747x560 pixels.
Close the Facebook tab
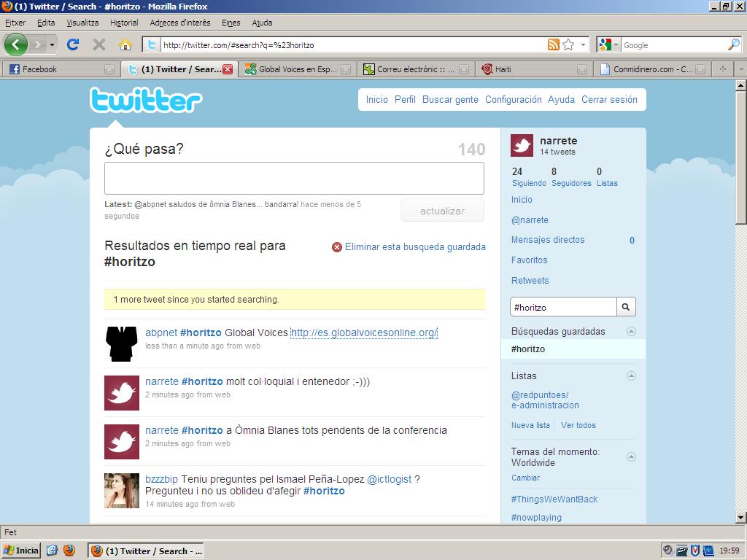pyautogui.click(x=109, y=69)
